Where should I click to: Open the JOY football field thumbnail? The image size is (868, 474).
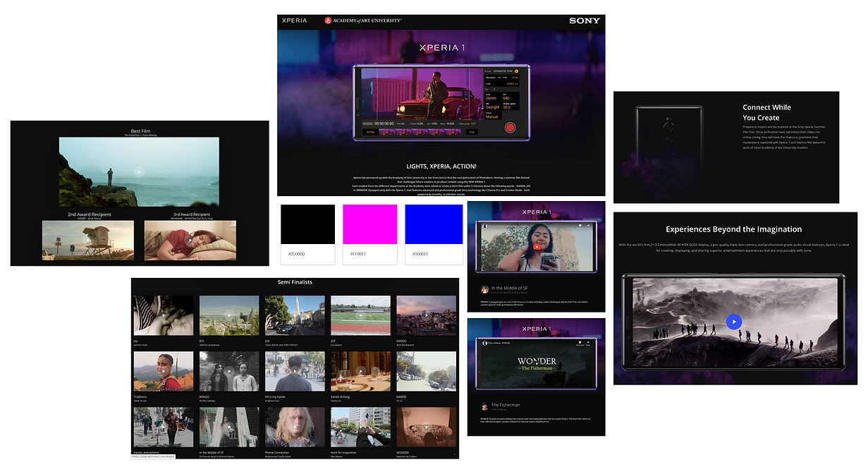tap(360, 315)
